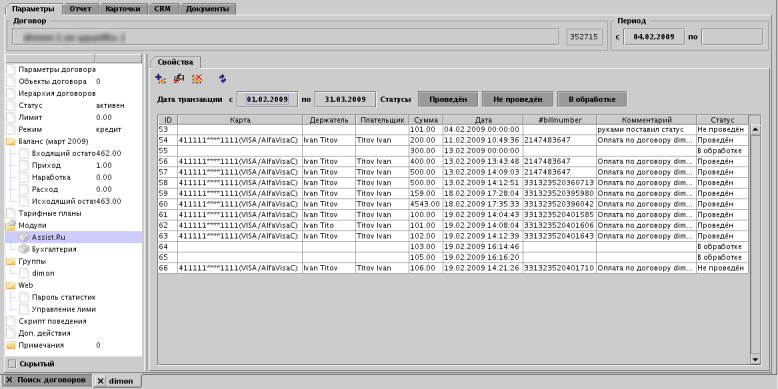778x389 pixels.
Task: Sort by the Комментарий column header
Action: [x=647, y=120]
